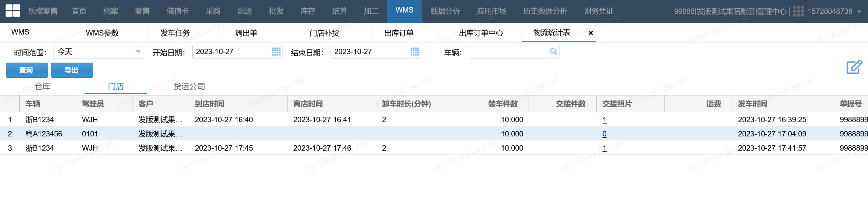Switch to the 货运公司 sub-tab
This screenshot has height=198, width=868.
coord(189,86)
